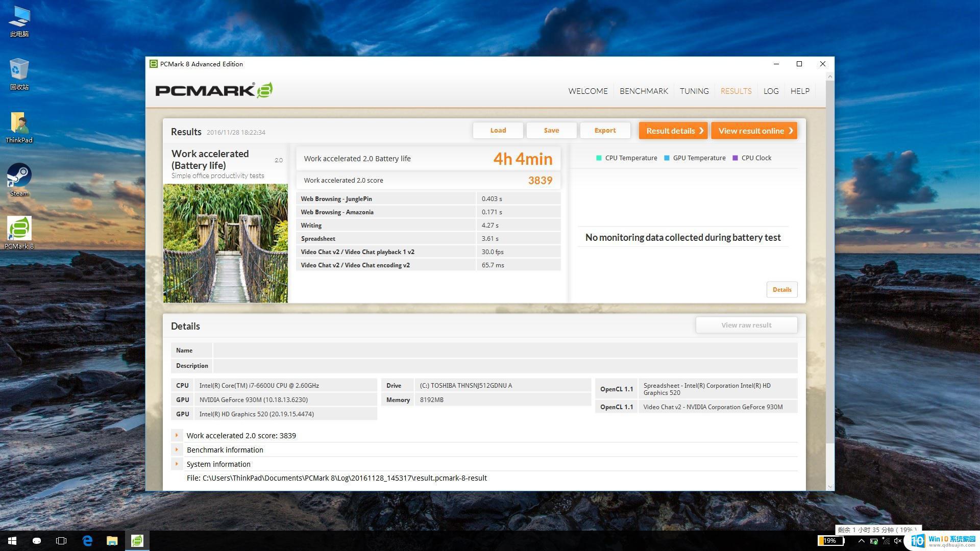This screenshot has width=980, height=551.
Task: Click the BENCHMARK tab in PCMark 8
Action: pyautogui.click(x=644, y=90)
